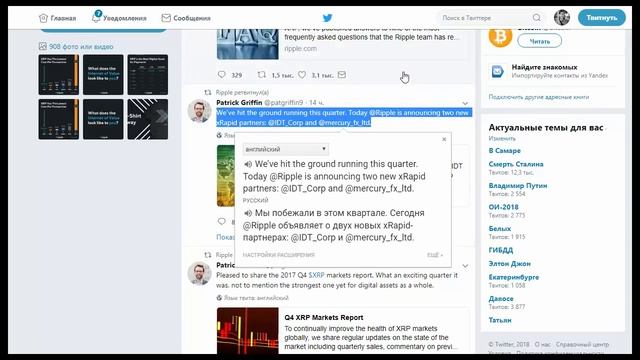
Task: Open the Главная home tab
Action: pyautogui.click(x=57, y=18)
